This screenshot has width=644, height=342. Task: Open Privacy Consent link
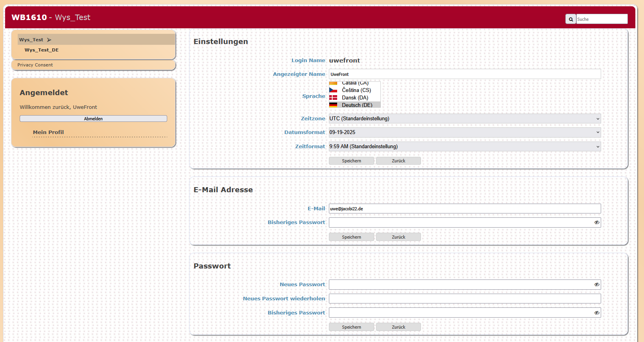click(35, 65)
